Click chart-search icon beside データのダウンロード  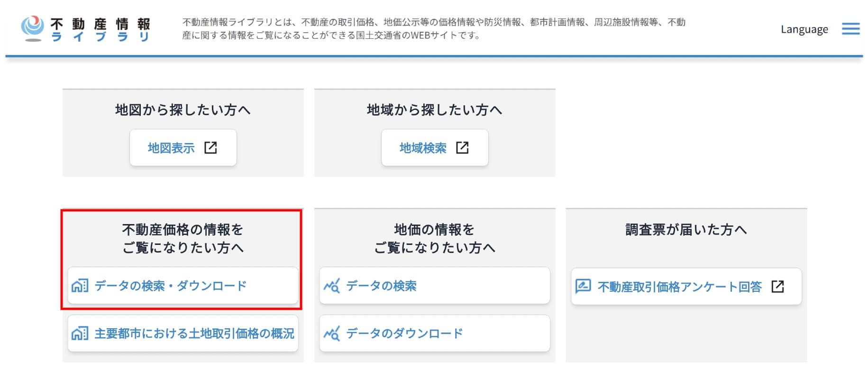(x=331, y=333)
